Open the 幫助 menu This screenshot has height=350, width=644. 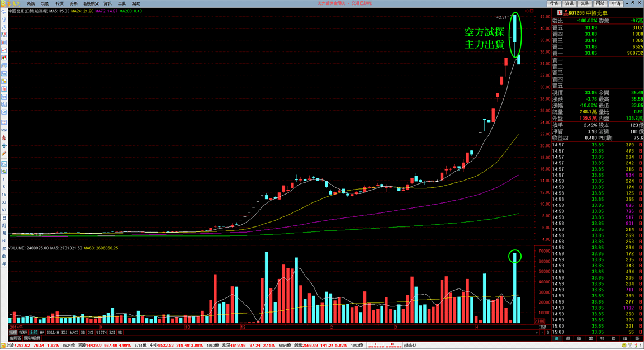(136, 3)
